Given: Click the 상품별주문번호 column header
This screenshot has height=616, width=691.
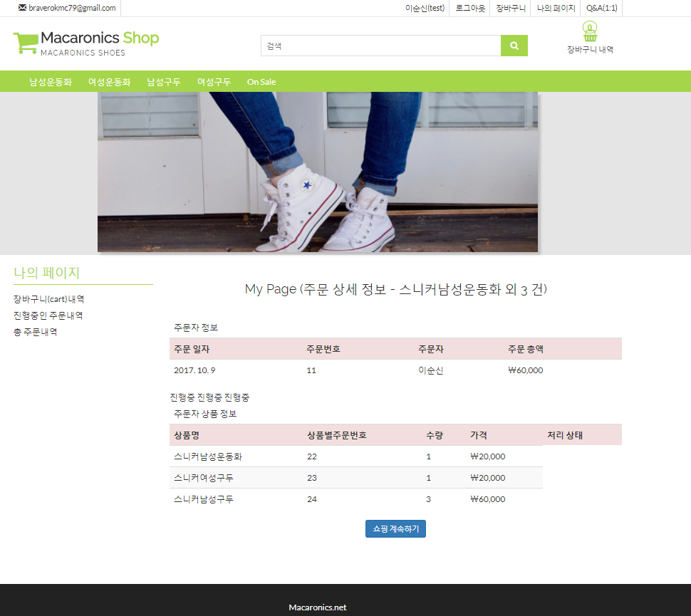Looking at the screenshot, I should click(337, 435).
